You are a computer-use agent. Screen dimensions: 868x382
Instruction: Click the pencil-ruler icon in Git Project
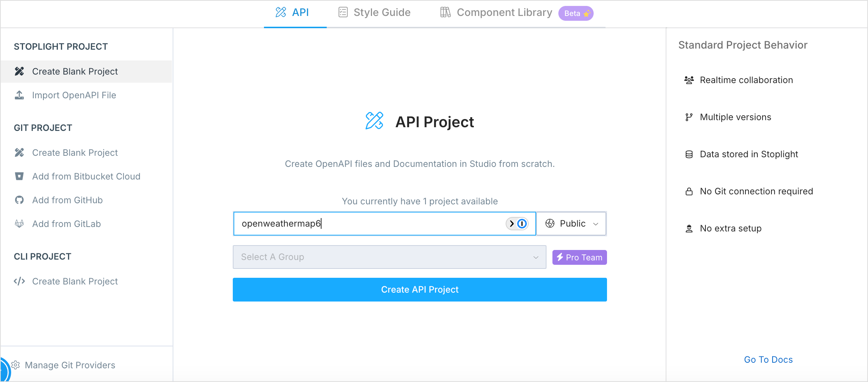(19, 153)
